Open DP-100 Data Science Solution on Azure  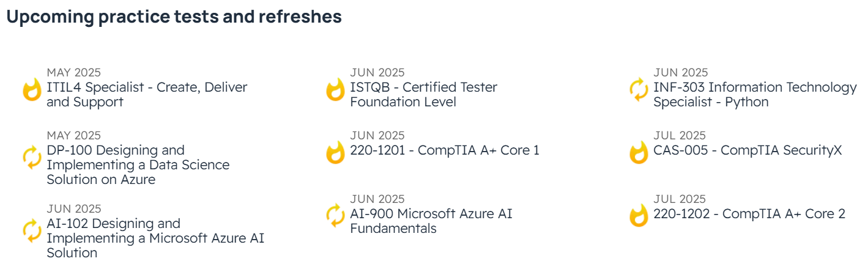pos(138,165)
